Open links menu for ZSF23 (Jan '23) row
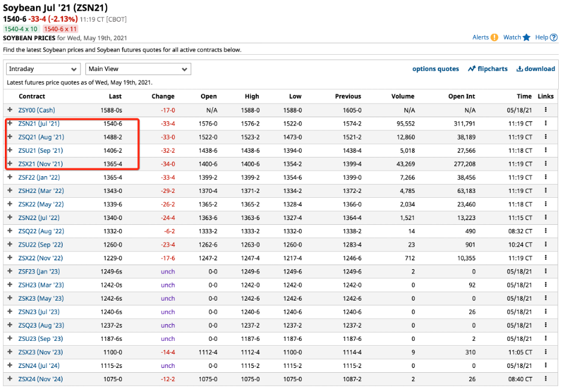Image resolution: width=563 pixels, height=392 pixels. point(546,271)
